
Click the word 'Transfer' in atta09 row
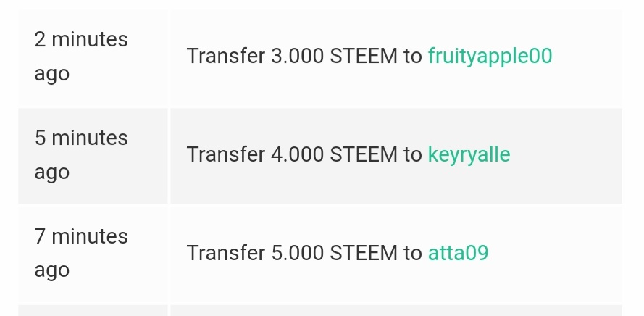[225, 253]
